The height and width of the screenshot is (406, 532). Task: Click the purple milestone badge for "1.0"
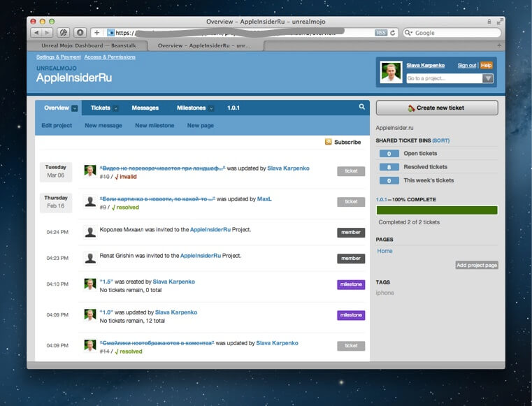(351, 315)
